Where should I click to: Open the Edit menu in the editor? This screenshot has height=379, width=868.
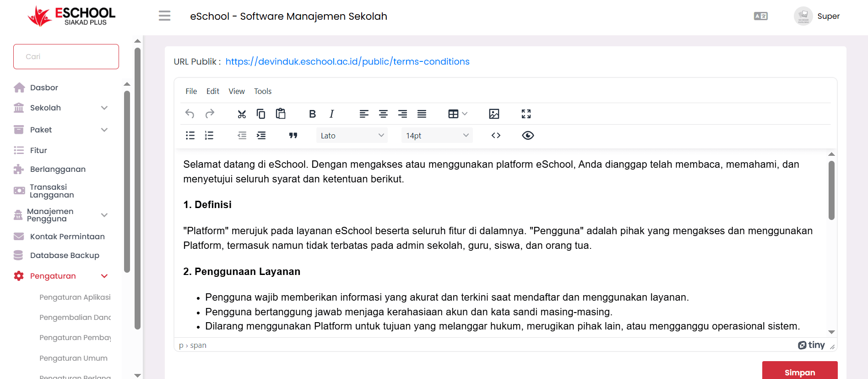coord(213,91)
